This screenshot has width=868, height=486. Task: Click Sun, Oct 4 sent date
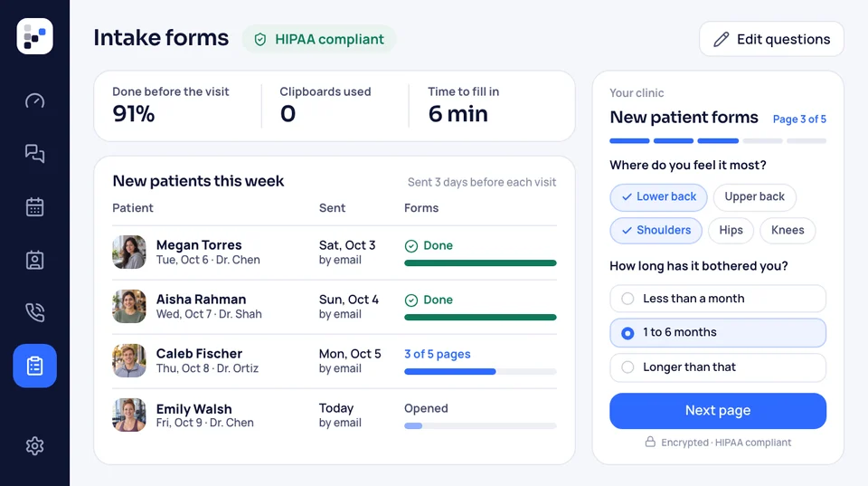349,300
